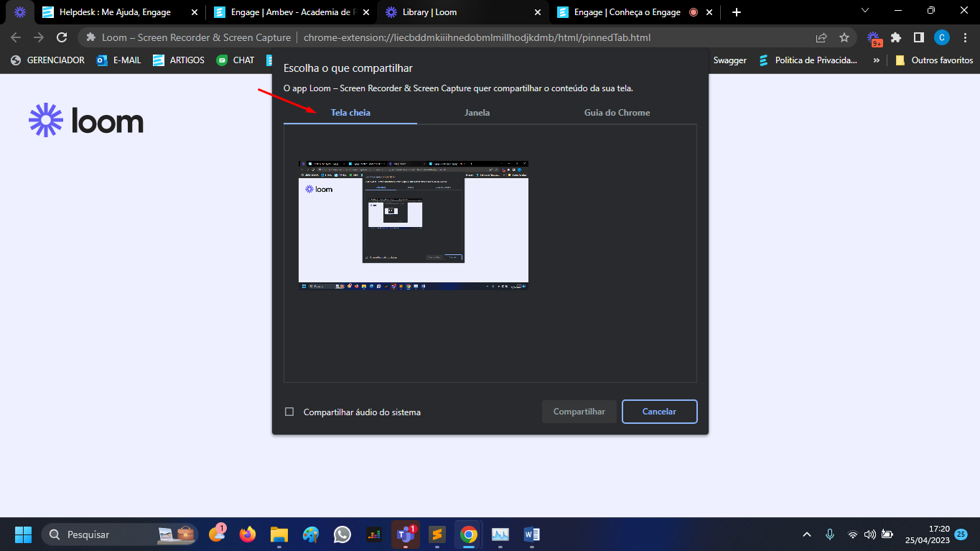Go forward in browser history
This screenshot has width=980, height=551.
(x=39, y=37)
